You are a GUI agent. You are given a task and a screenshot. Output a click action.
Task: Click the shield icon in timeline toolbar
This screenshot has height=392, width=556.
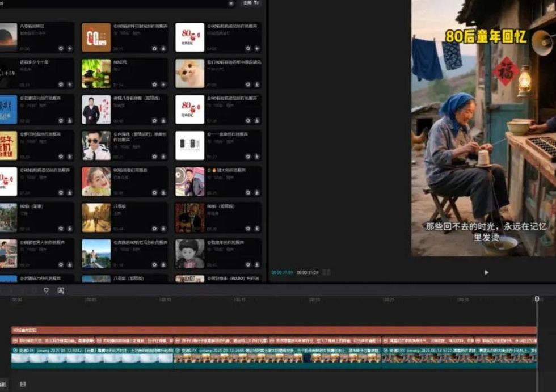(47, 290)
